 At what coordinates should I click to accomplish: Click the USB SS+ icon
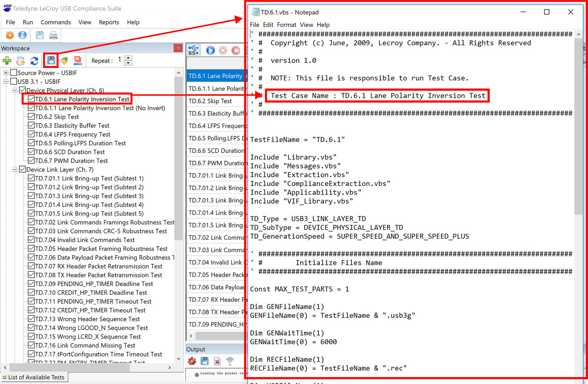coord(193,50)
